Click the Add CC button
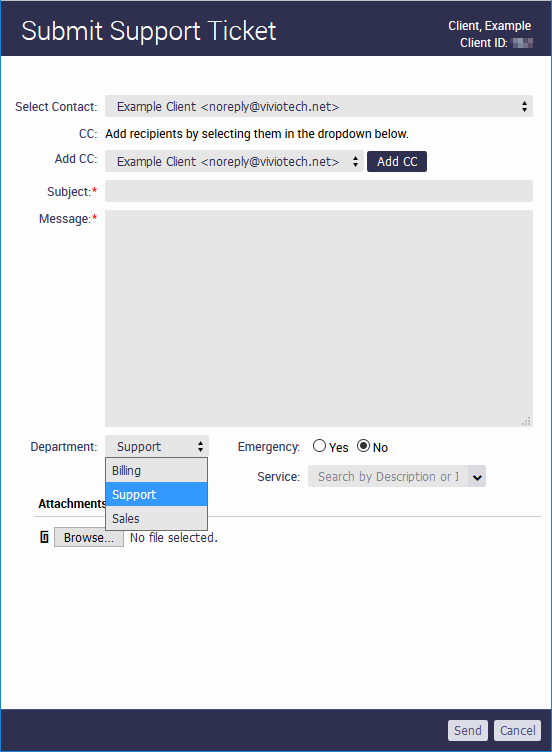Image resolution: width=552 pixels, height=752 pixels. [x=397, y=162]
